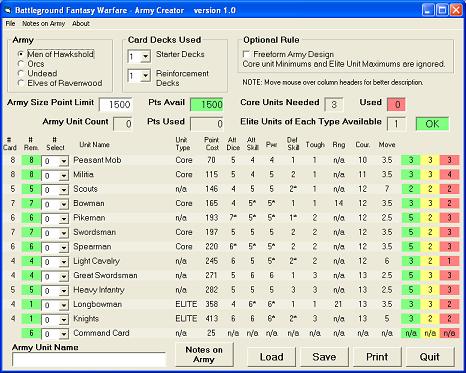Open Peasant Mob select quantity dropdown

[x=63, y=161]
